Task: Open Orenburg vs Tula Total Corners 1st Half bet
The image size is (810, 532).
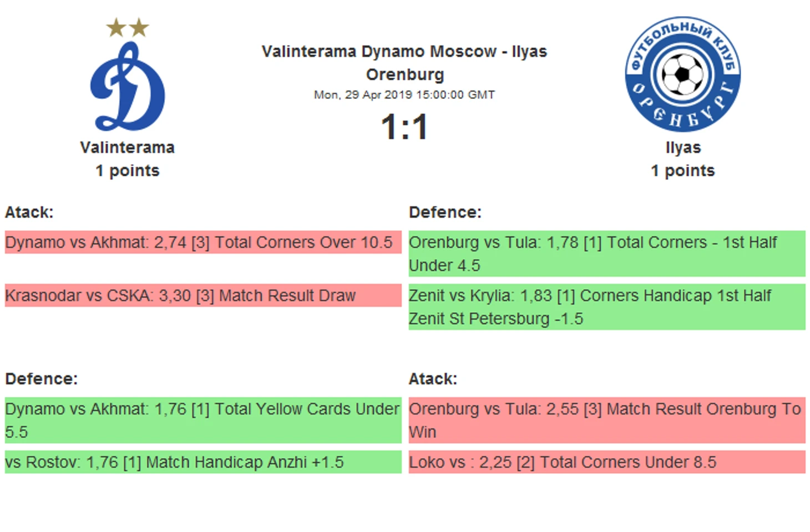Action: (x=607, y=254)
